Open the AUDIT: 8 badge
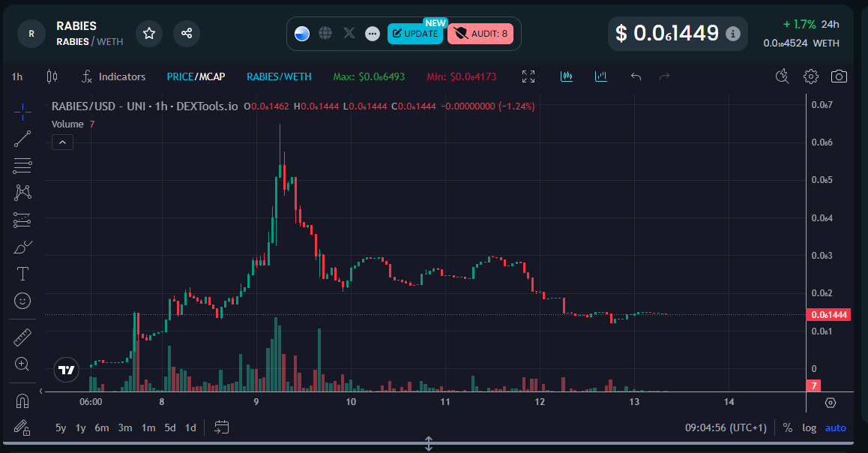Viewport: 868px width, 453px height. click(480, 33)
